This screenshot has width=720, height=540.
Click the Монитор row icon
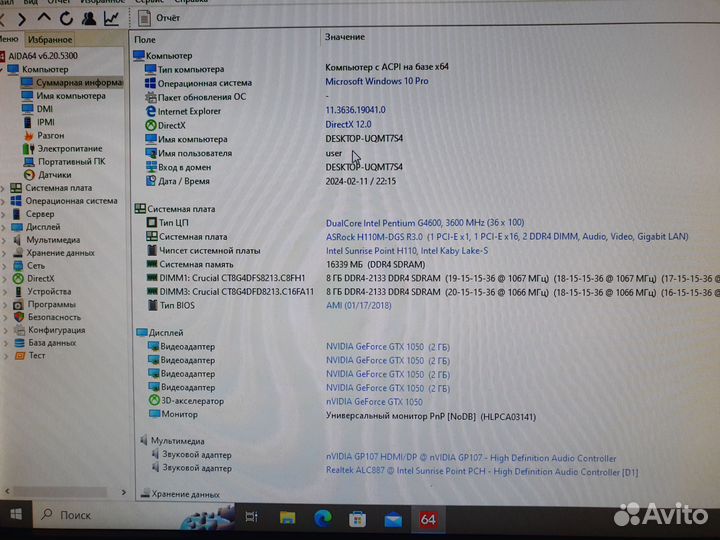154,414
